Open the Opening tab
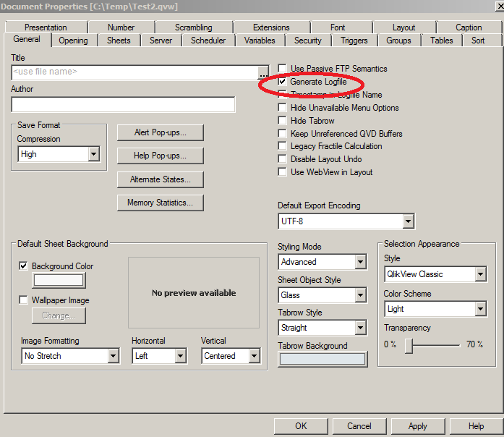The image size is (504, 437). 73,41
